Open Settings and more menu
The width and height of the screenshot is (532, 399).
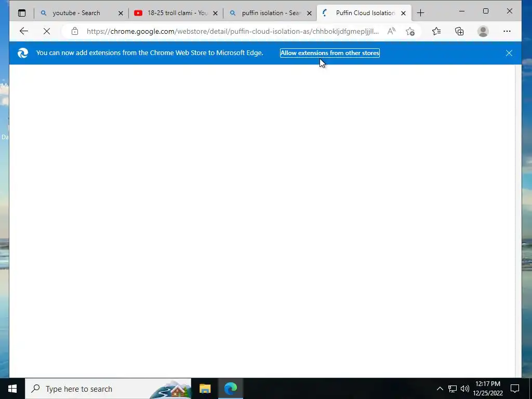pos(507,31)
